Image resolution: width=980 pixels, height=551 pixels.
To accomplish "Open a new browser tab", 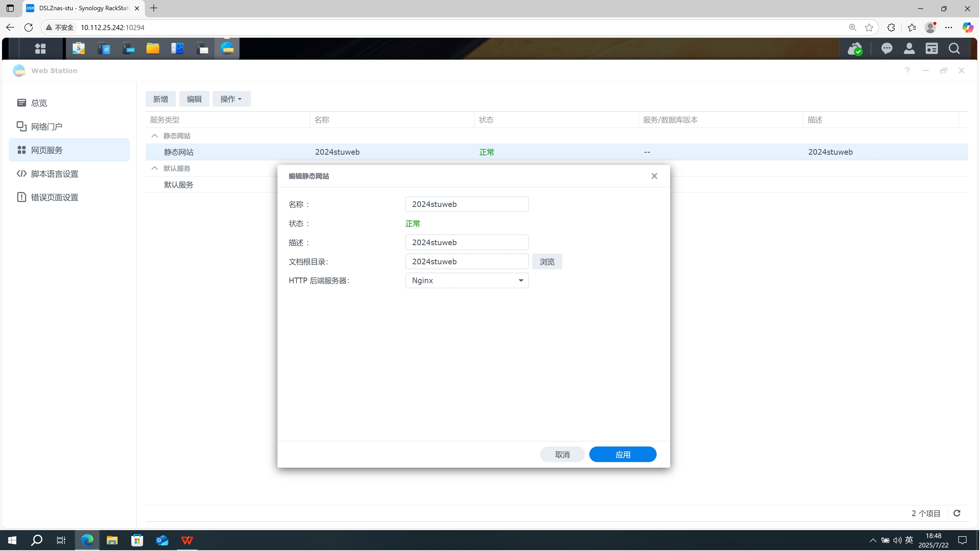I will point(154,8).
